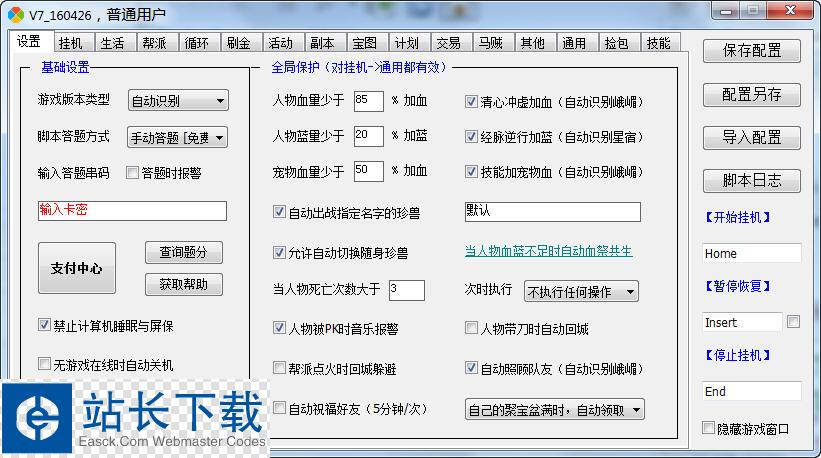Uncheck 允许自动切换随身珍兽
Image resolution: width=821 pixels, height=458 pixels.
click(x=279, y=253)
